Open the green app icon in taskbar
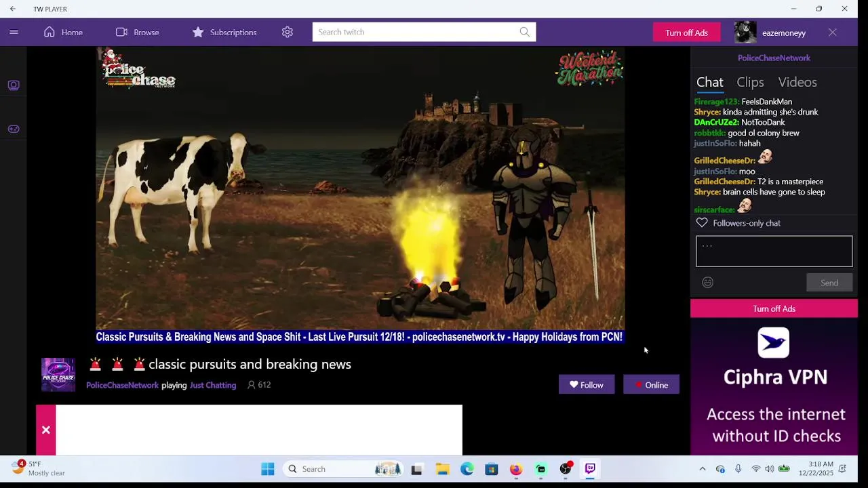Viewport: 868px width, 488px height. (x=541, y=469)
